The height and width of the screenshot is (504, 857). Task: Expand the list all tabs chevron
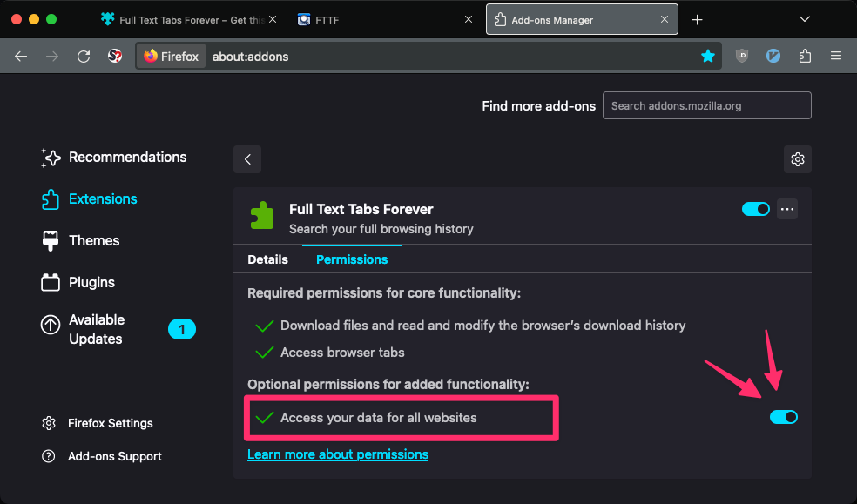827,19
